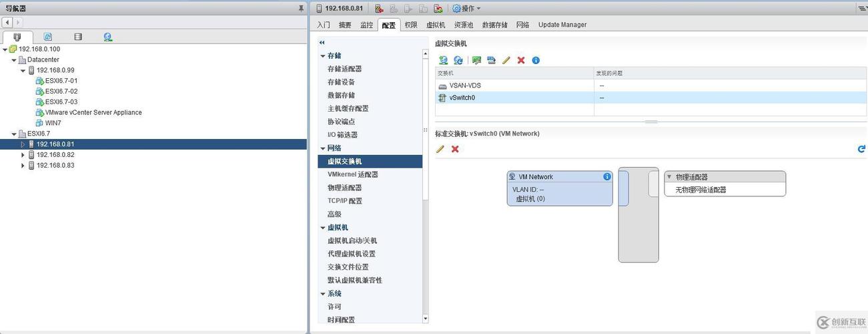Click the refresh network icon in switch toolbar
868x334 pixels.
click(458, 60)
